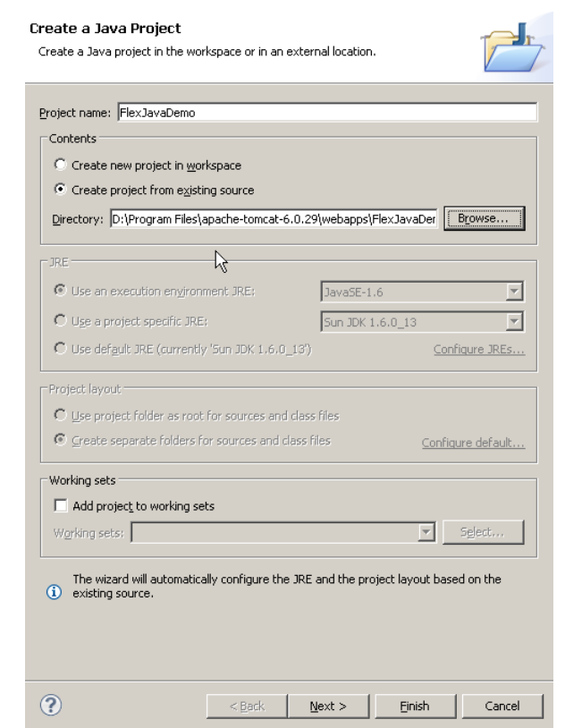Viewport: 565px width, 728px height.
Task: Click the Browse... button
Action: click(x=485, y=218)
